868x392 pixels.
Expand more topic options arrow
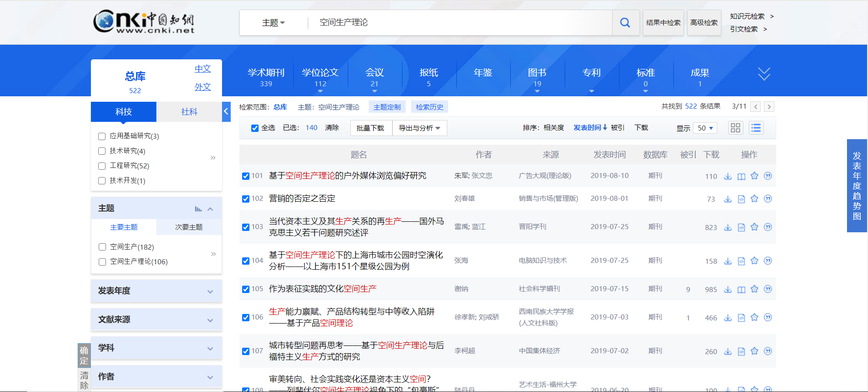click(213, 254)
